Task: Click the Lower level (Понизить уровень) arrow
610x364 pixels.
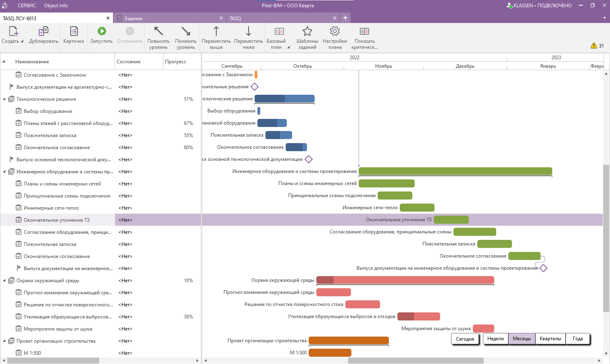Action: (186, 32)
